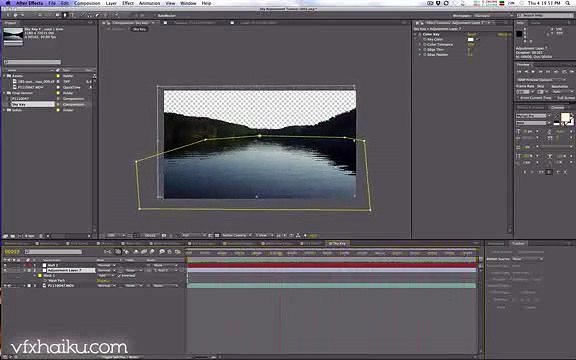Switch to the Character panel tab
The height and width of the screenshot is (360, 576).
557,107
